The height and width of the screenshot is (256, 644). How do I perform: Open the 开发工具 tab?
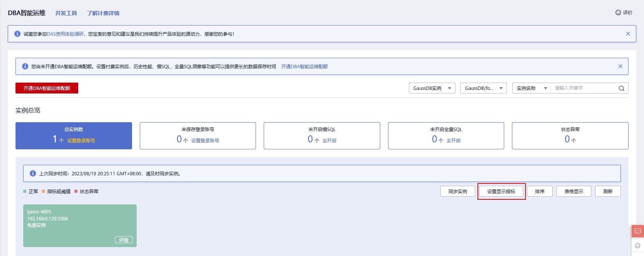(x=66, y=13)
